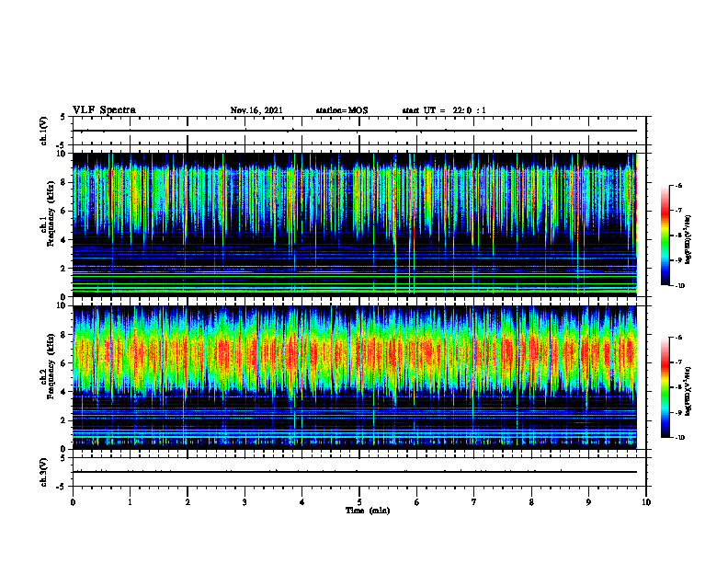
Task: Click the "-10" value on ch.2 colorbar
Action: pyautogui.click(x=679, y=438)
